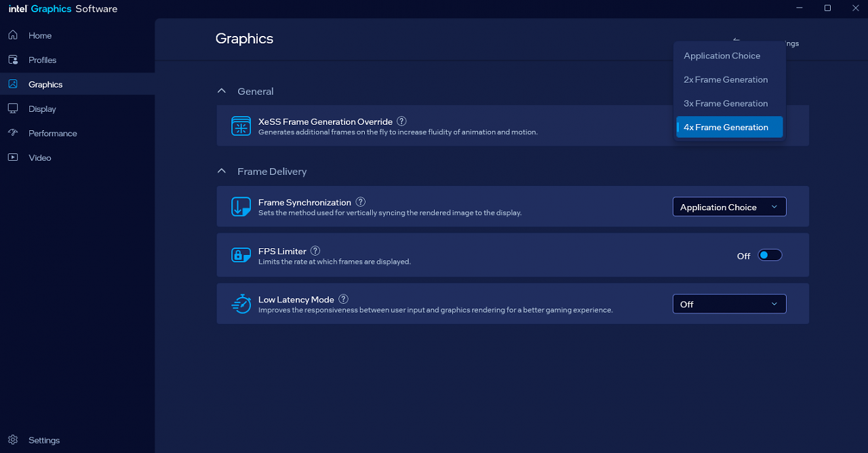Go to the Display section
The width and height of the screenshot is (868, 453).
pyautogui.click(x=77, y=109)
